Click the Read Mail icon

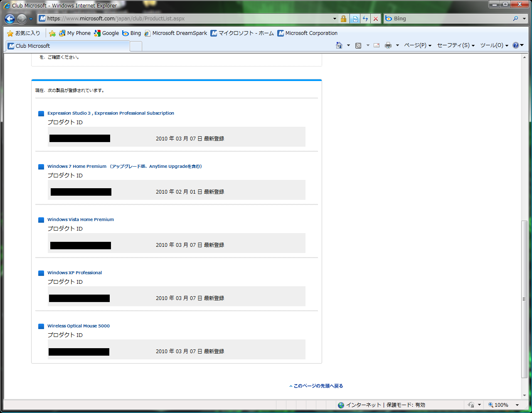tap(377, 45)
